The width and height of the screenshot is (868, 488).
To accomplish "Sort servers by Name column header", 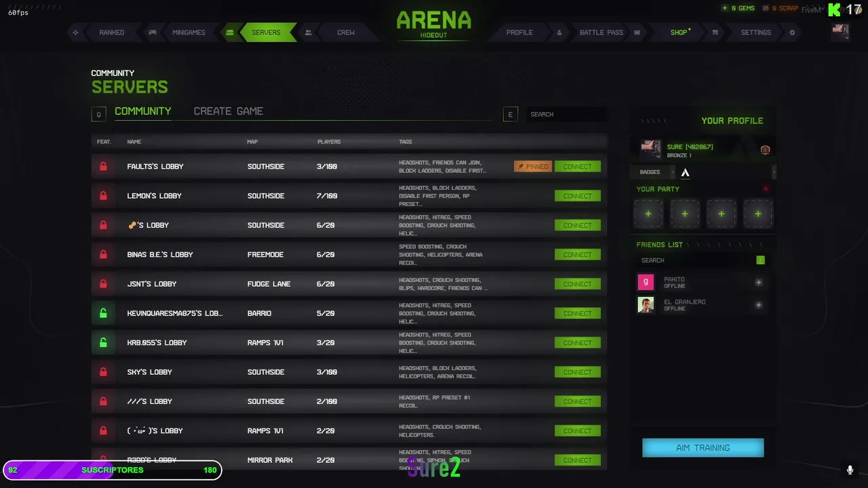I will click(x=134, y=142).
